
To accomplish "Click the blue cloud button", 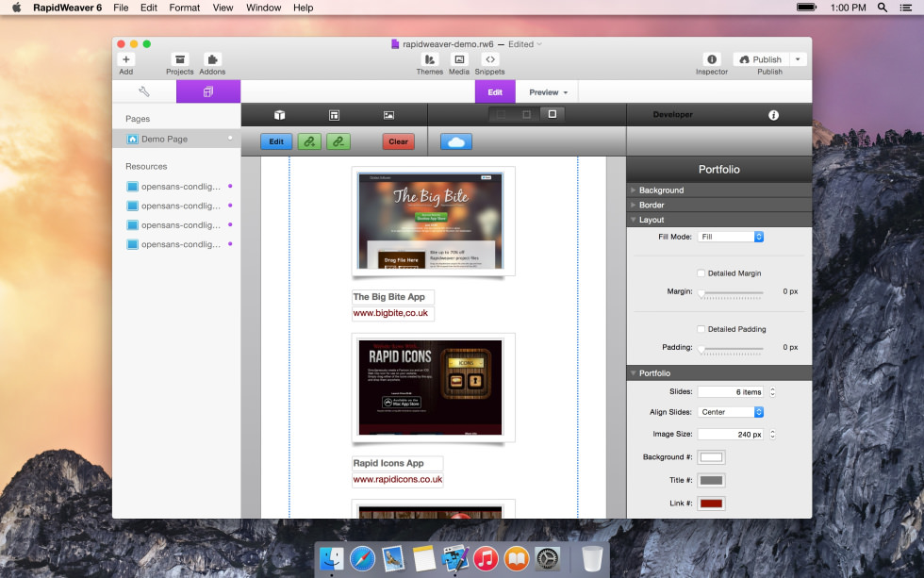I will coord(456,141).
